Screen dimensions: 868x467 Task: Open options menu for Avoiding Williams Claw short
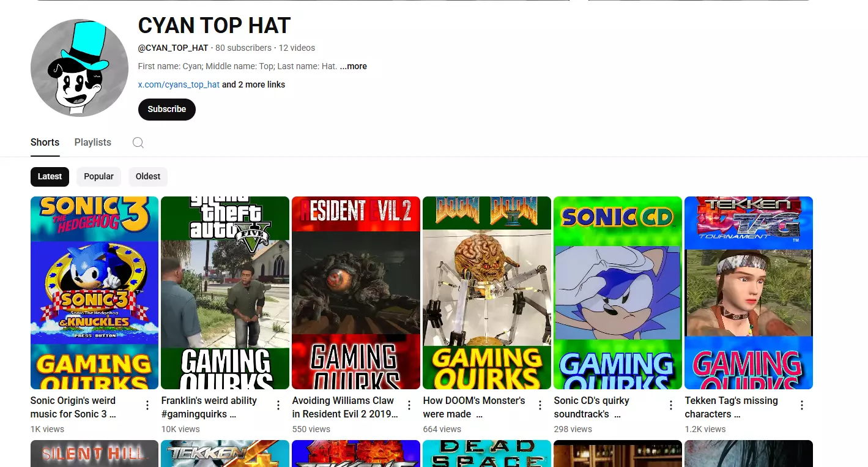point(409,405)
